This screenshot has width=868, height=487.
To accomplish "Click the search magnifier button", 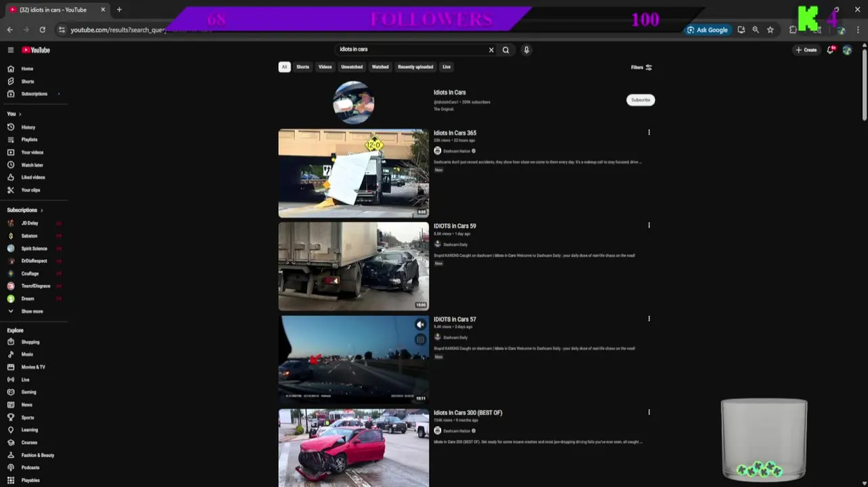I will (x=505, y=50).
